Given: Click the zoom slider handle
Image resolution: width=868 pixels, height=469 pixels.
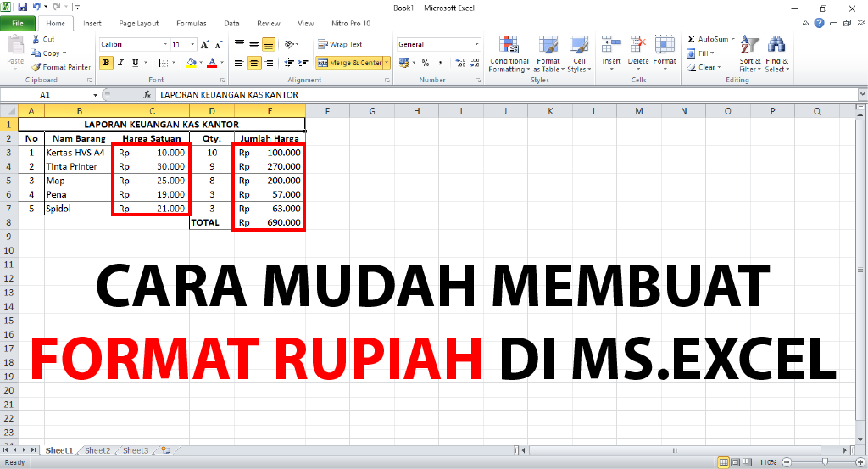Looking at the screenshot, I should [x=825, y=462].
